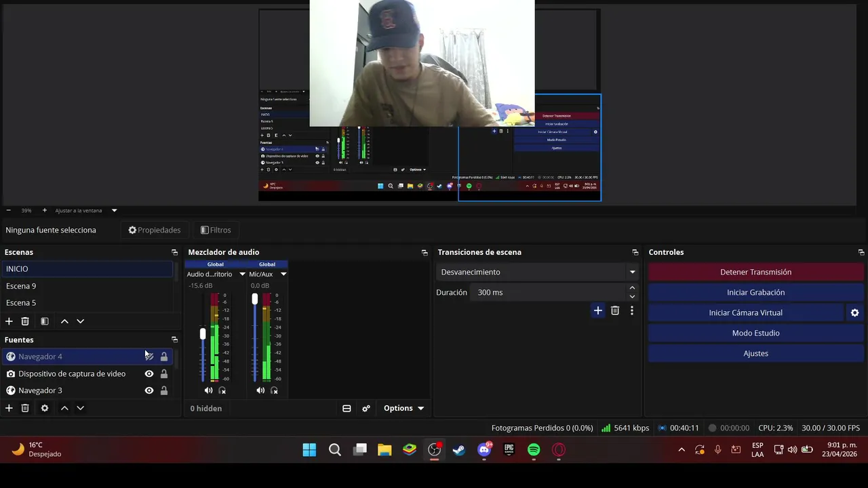
Task: Toggle lock on Navegador 3
Action: [164, 390]
